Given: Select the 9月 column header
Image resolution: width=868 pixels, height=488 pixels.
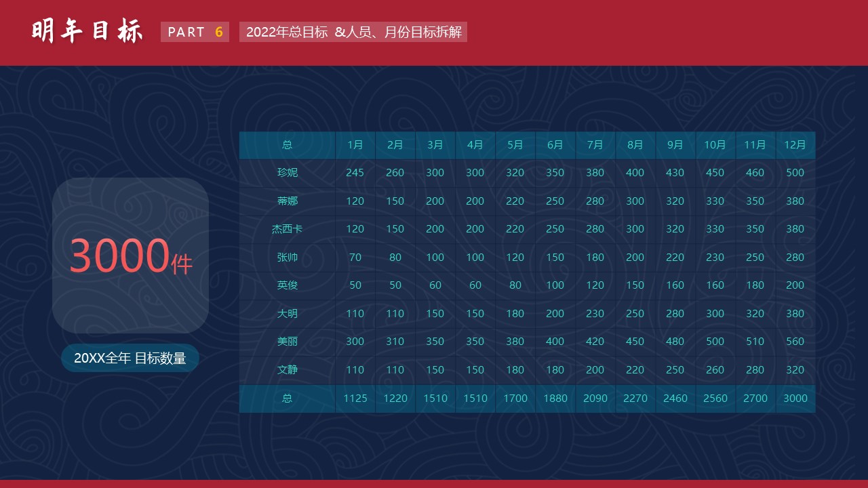Looking at the screenshot, I should click(675, 144).
